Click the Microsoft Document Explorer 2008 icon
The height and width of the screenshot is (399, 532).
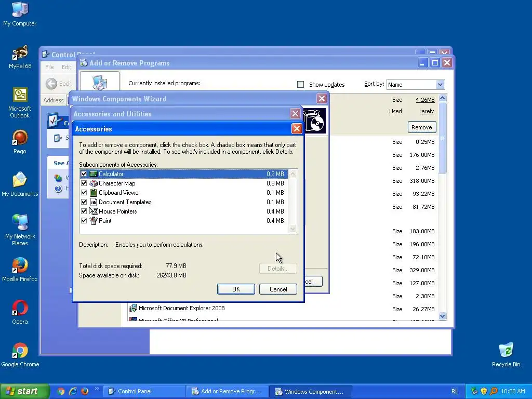click(133, 308)
